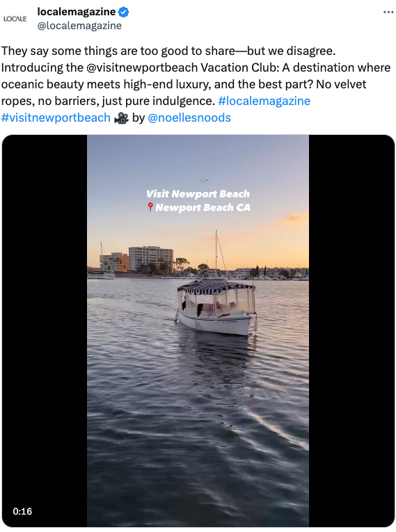Open the @visitnewportbeach mention in tweet text
This screenshot has height=532, width=396.
(x=142, y=67)
